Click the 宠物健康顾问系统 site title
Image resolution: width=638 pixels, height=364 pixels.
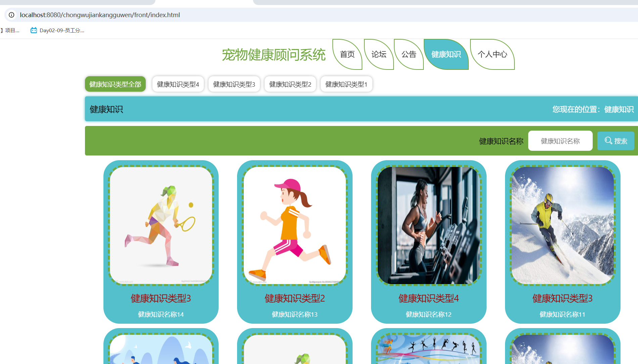click(274, 55)
